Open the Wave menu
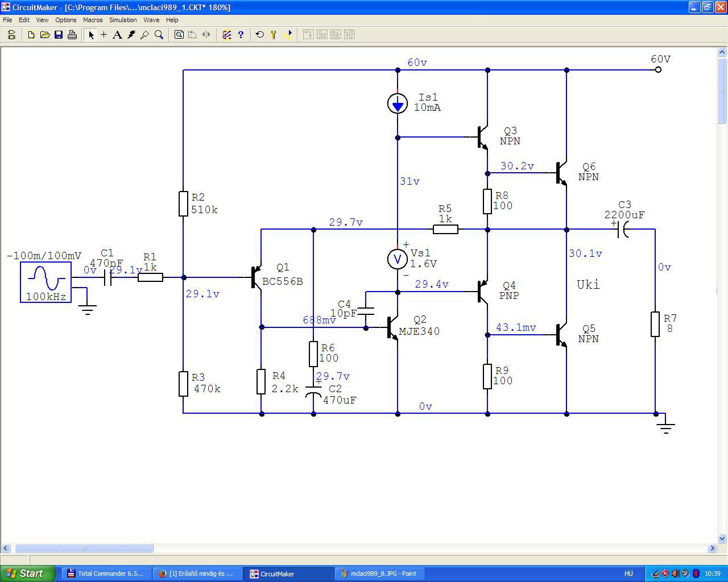728x582 pixels. tap(151, 20)
